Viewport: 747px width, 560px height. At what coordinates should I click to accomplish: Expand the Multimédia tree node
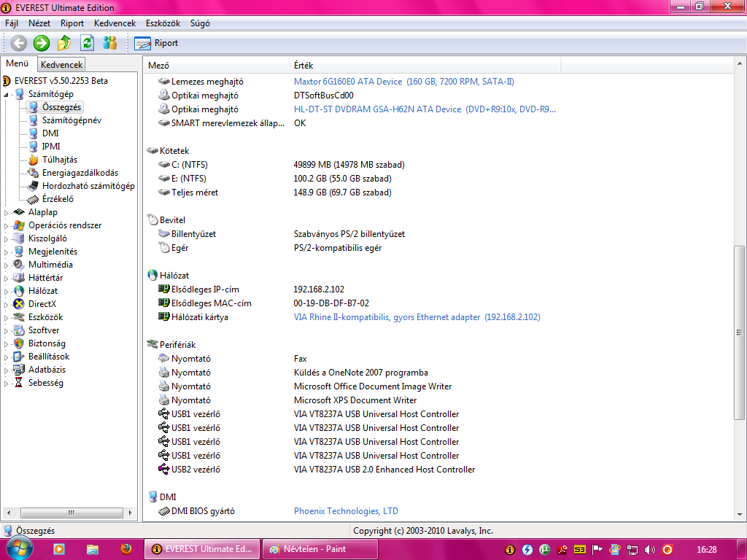(x=6, y=265)
